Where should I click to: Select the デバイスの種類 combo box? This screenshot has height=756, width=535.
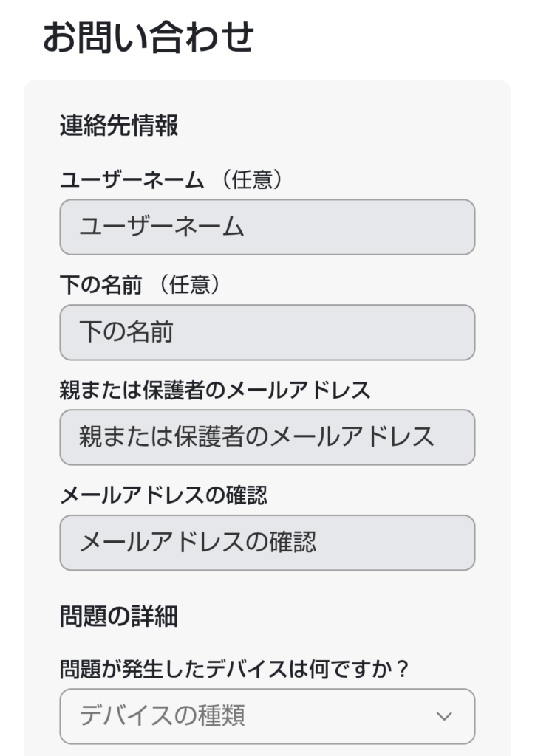(x=267, y=715)
